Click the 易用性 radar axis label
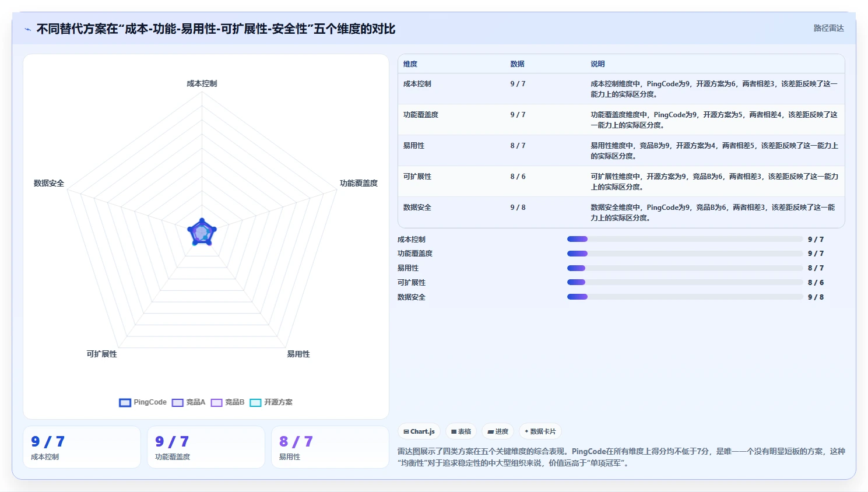Image resolution: width=868 pixels, height=492 pixels. coord(298,354)
